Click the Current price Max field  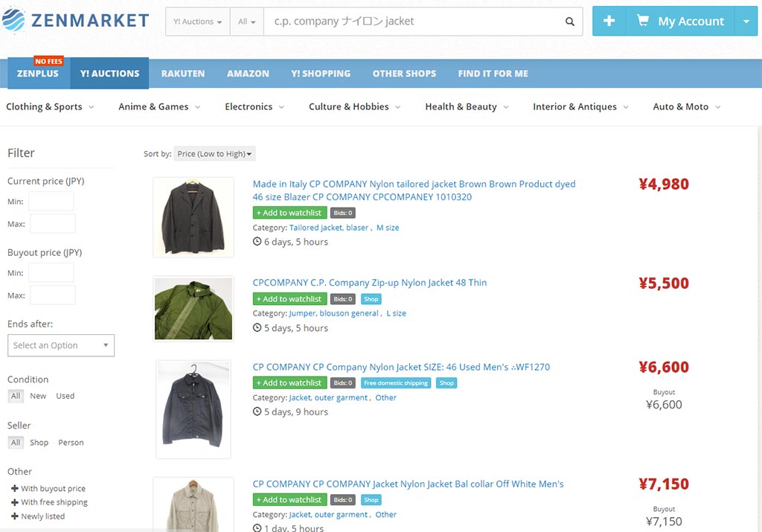coord(53,223)
